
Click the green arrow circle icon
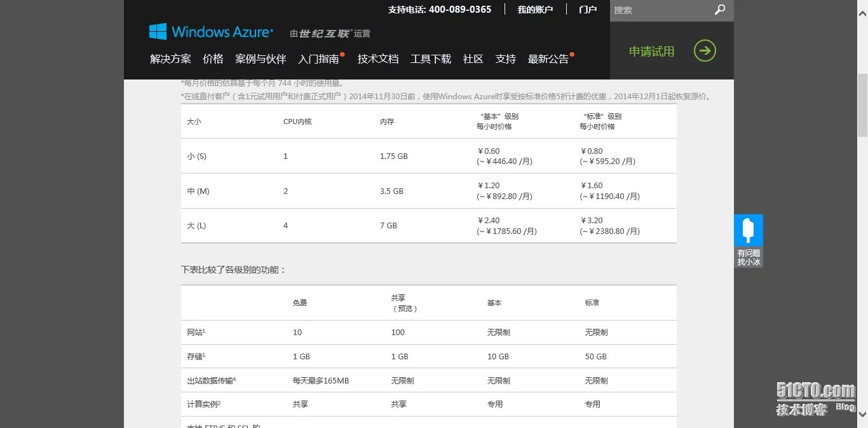(x=705, y=51)
